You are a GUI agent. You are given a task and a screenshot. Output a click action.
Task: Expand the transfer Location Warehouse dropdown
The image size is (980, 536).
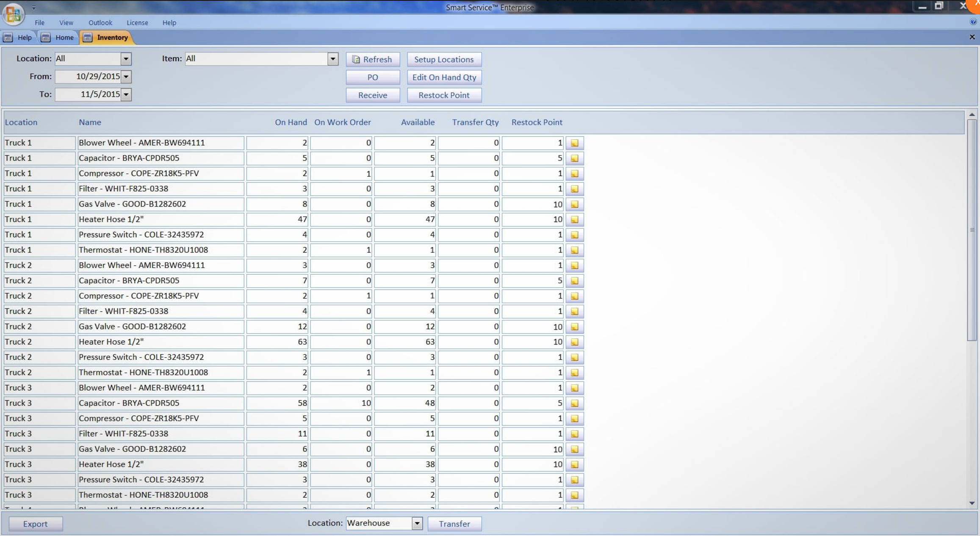pos(417,523)
